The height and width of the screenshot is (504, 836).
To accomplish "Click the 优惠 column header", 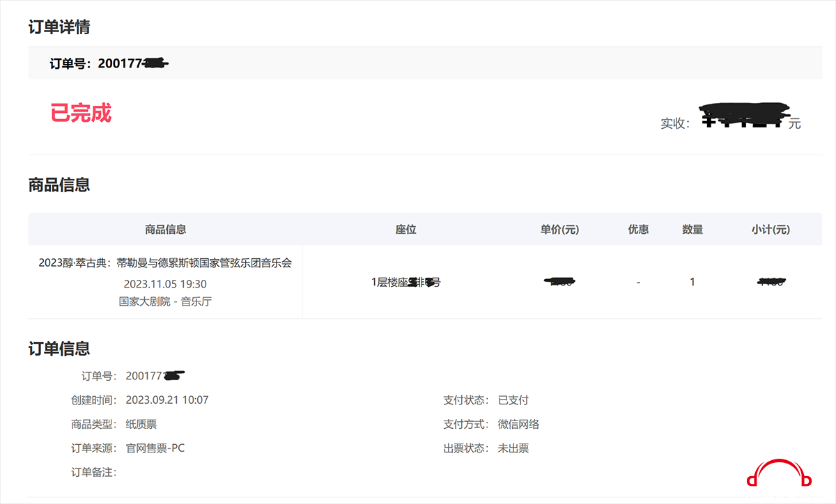I will (638, 229).
